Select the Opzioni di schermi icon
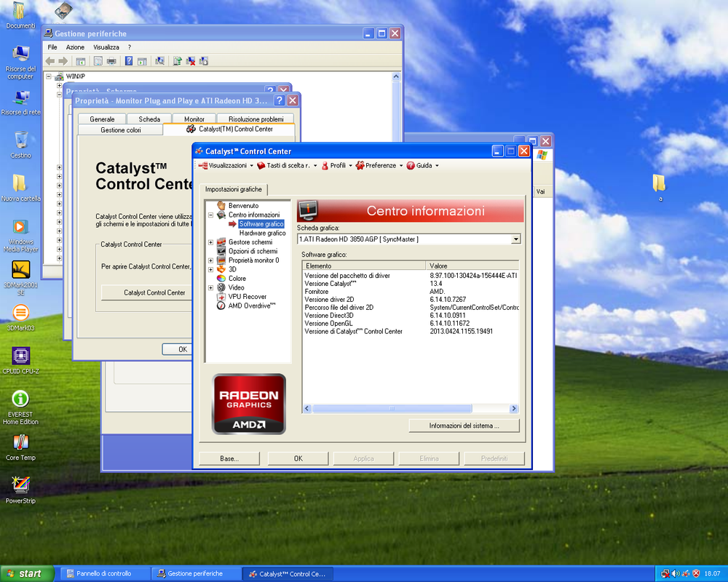The image size is (728, 582). pos(221,251)
